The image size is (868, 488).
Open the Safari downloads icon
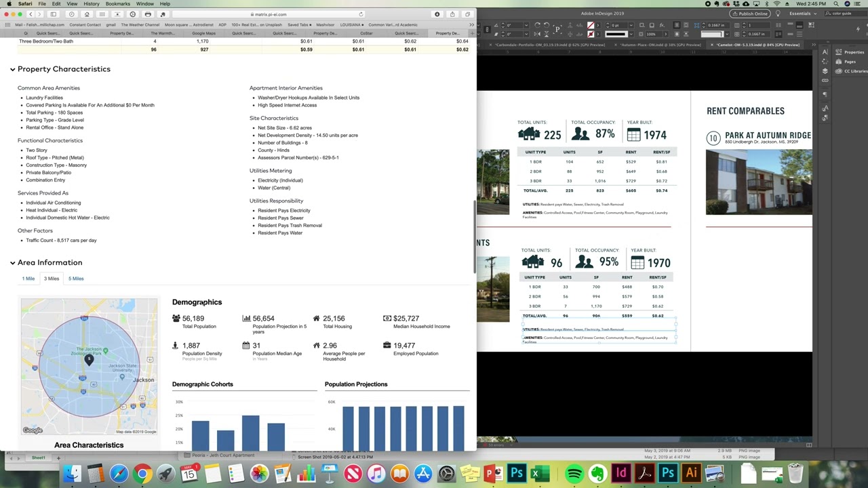coord(437,14)
